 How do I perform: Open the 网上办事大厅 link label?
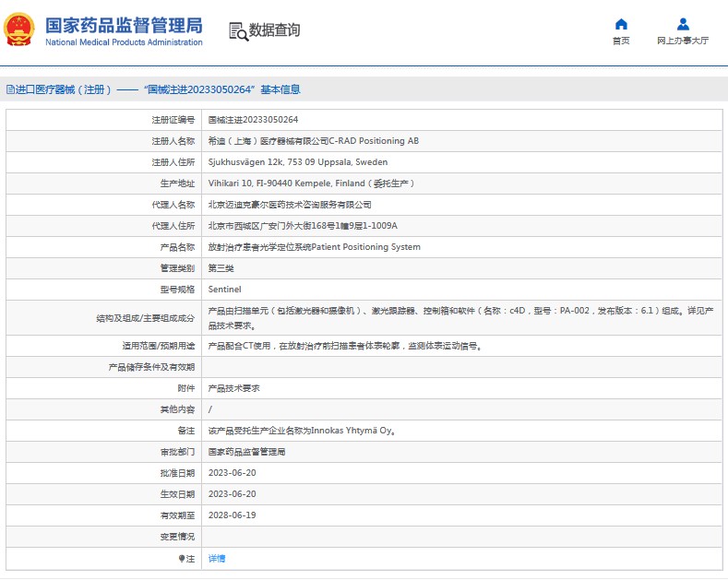(683, 41)
